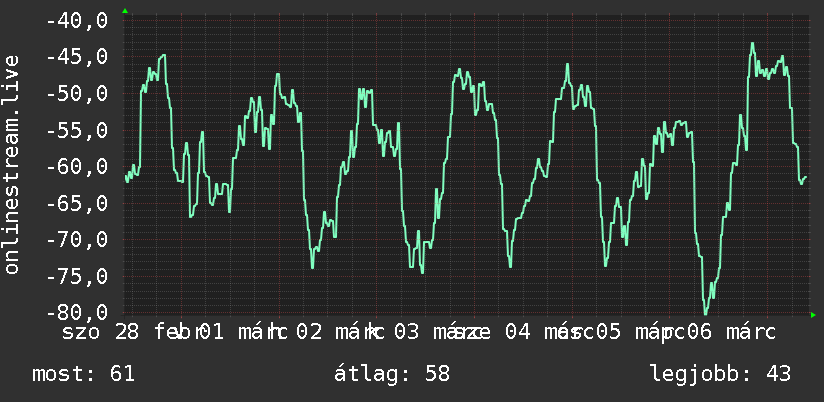Image resolution: width=824 pixels, height=402 pixels.
Task: Click the 'legjobb: 43' best value text
Action: (720, 374)
